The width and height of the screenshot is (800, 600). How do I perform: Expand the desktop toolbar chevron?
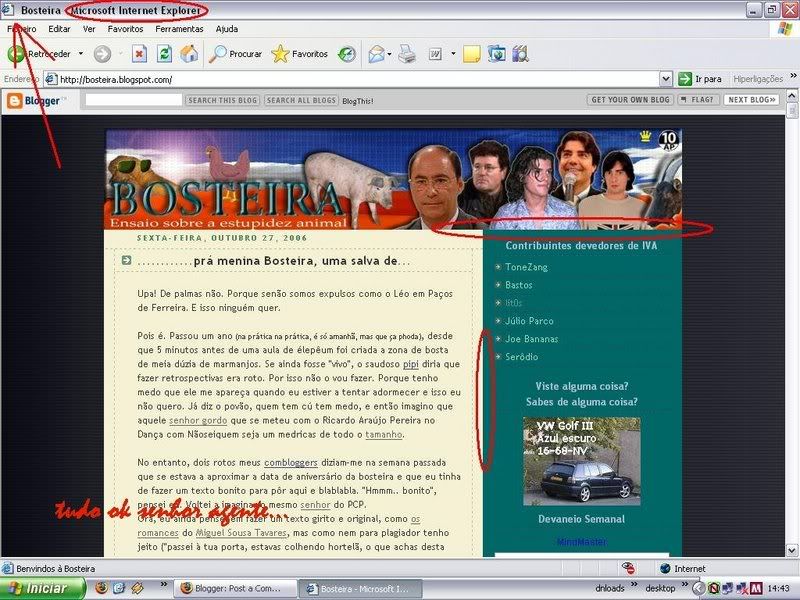685,585
